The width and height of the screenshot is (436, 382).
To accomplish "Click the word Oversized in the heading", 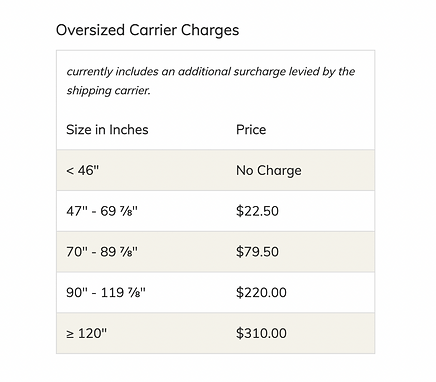I will point(90,30).
